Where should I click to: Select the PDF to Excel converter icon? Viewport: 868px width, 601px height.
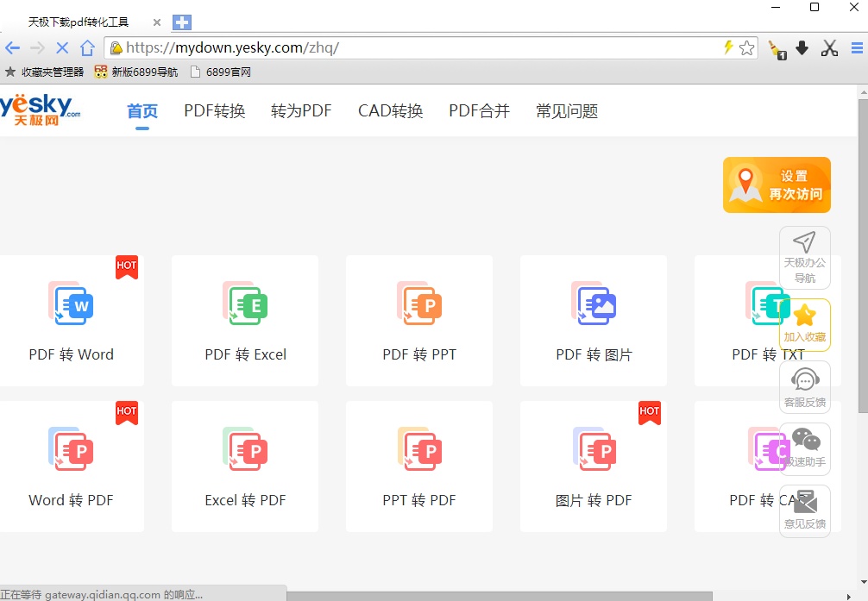click(x=245, y=303)
